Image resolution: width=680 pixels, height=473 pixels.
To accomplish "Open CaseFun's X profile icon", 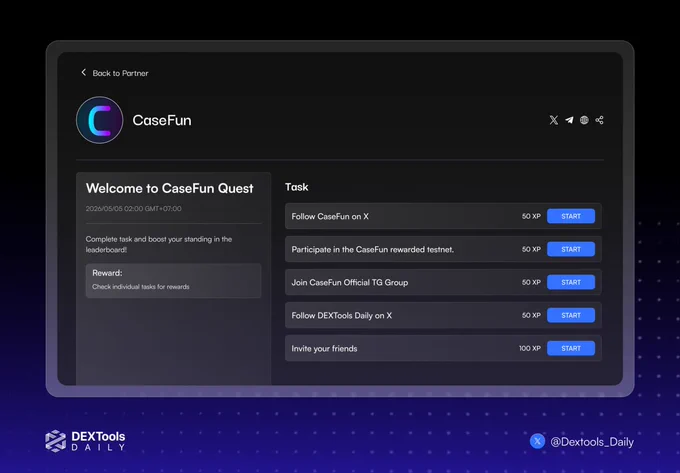I will [x=554, y=120].
